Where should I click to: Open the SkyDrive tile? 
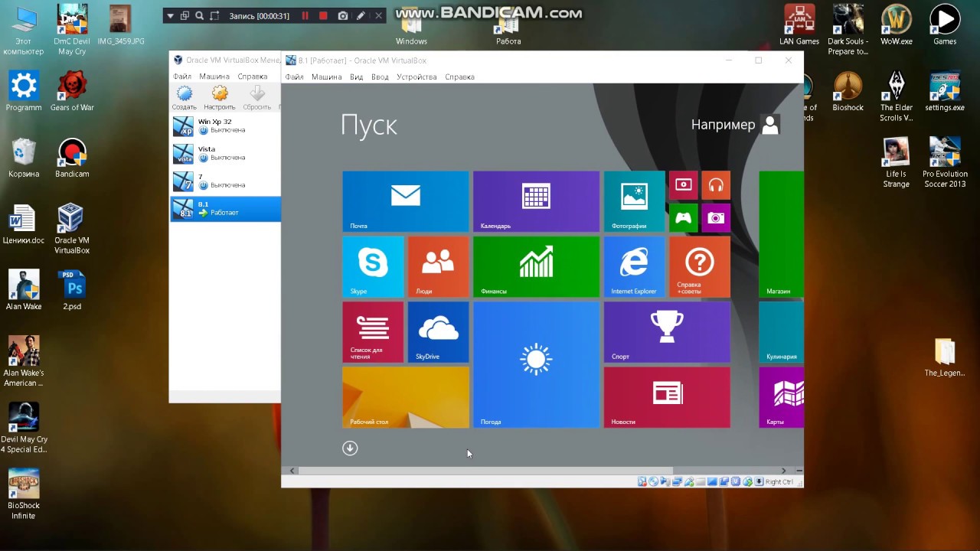click(438, 331)
